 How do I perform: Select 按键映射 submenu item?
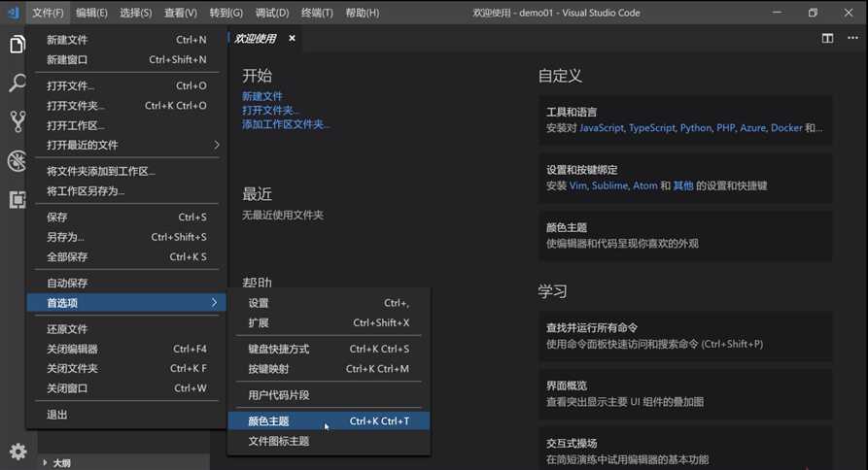click(x=329, y=369)
